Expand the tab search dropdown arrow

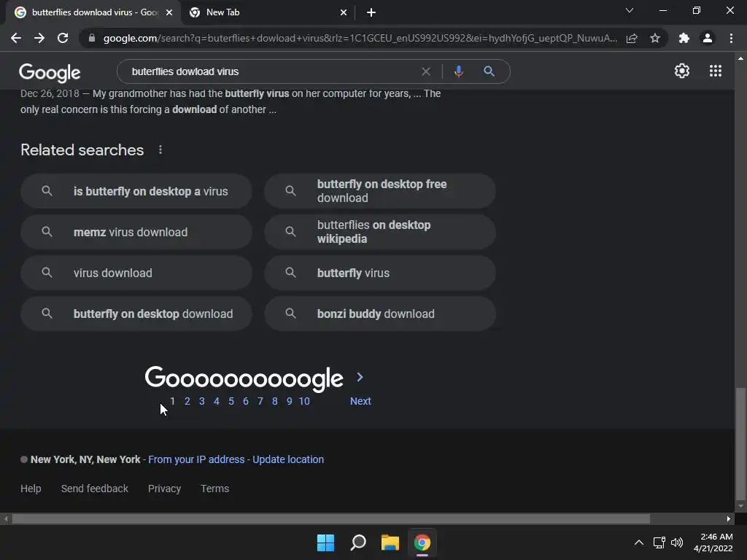click(630, 10)
